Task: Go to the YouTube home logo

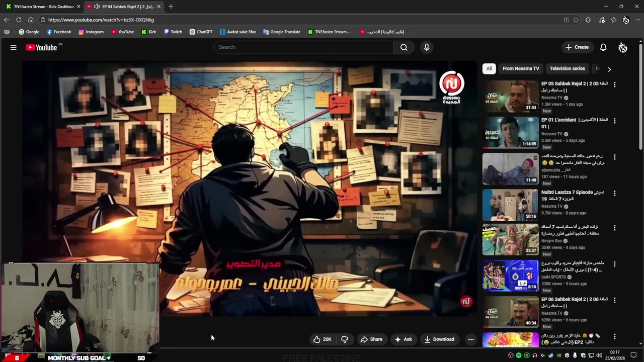Action: click(x=44, y=47)
